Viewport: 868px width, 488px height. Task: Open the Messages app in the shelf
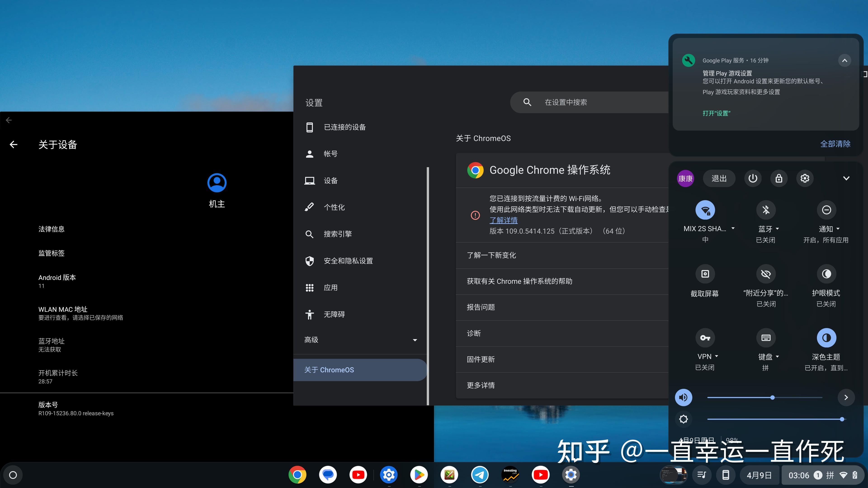[328, 475]
